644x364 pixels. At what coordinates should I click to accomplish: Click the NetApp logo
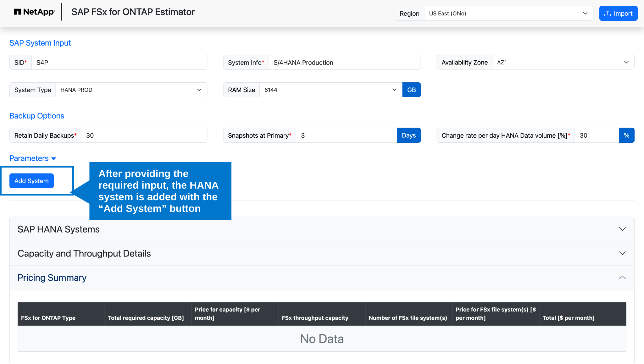click(35, 12)
